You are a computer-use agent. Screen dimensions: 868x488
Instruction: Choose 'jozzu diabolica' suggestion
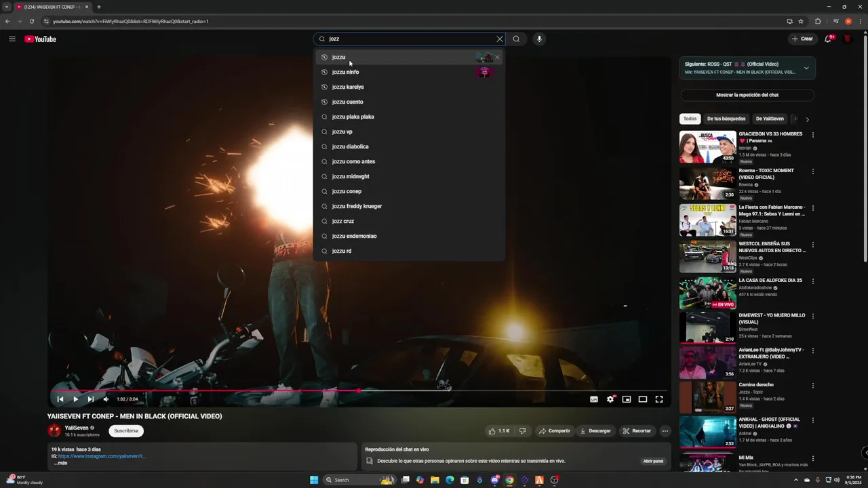pyautogui.click(x=409, y=146)
